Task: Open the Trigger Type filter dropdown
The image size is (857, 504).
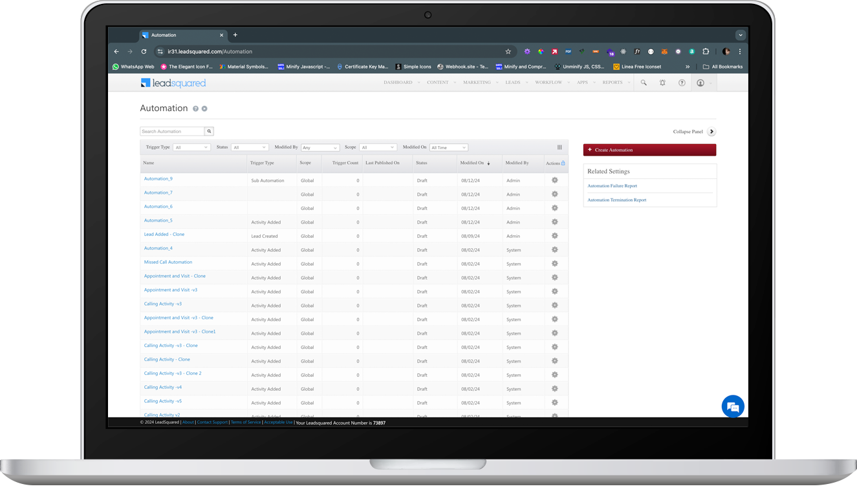Action: click(191, 147)
